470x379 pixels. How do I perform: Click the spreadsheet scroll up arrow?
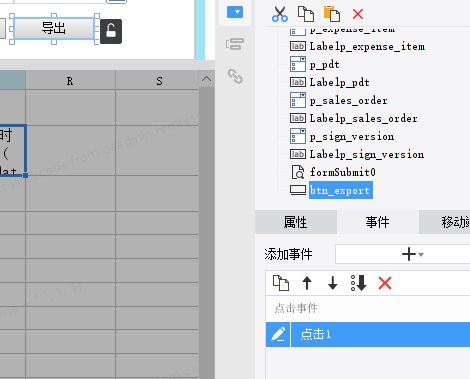pyautogui.click(x=207, y=79)
